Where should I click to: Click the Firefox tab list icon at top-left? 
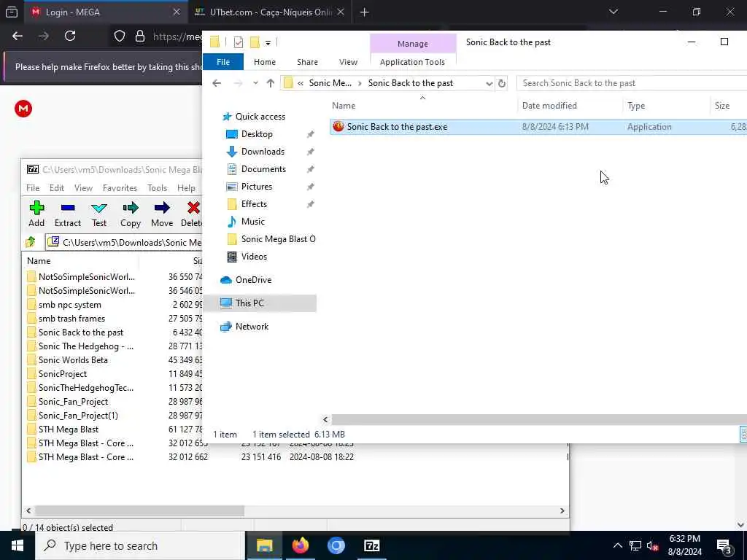[12, 12]
